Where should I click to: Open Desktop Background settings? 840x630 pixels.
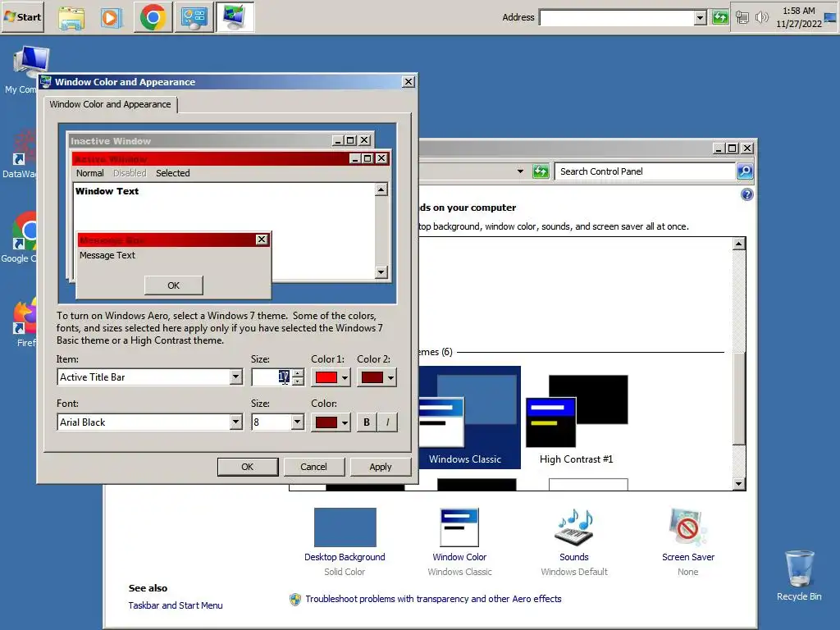tap(345, 542)
